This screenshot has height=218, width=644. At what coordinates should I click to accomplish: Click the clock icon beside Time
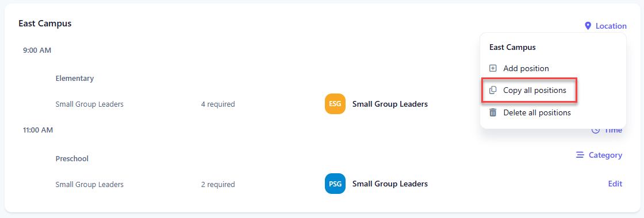point(596,130)
